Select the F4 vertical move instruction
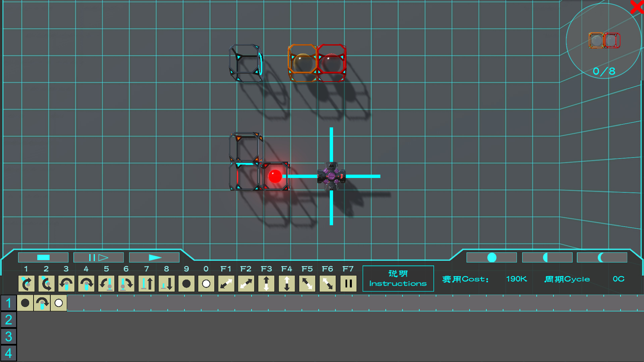The height and width of the screenshot is (362, 644). (287, 284)
